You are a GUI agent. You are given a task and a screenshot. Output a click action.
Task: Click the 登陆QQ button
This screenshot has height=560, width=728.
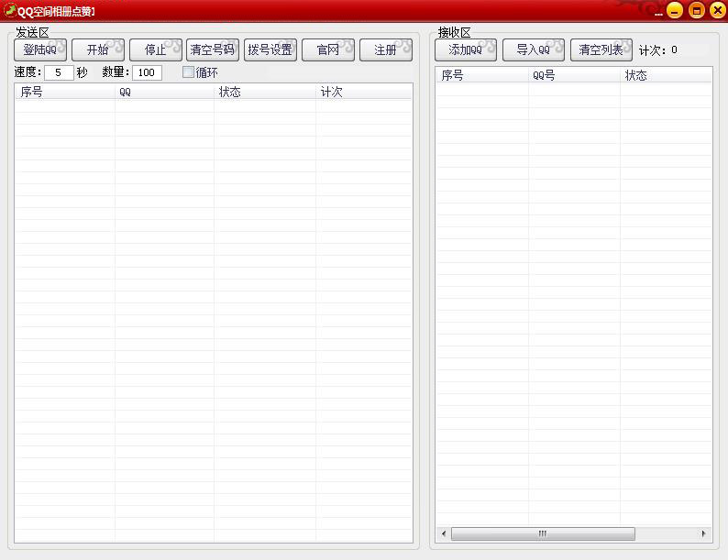pos(40,49)
